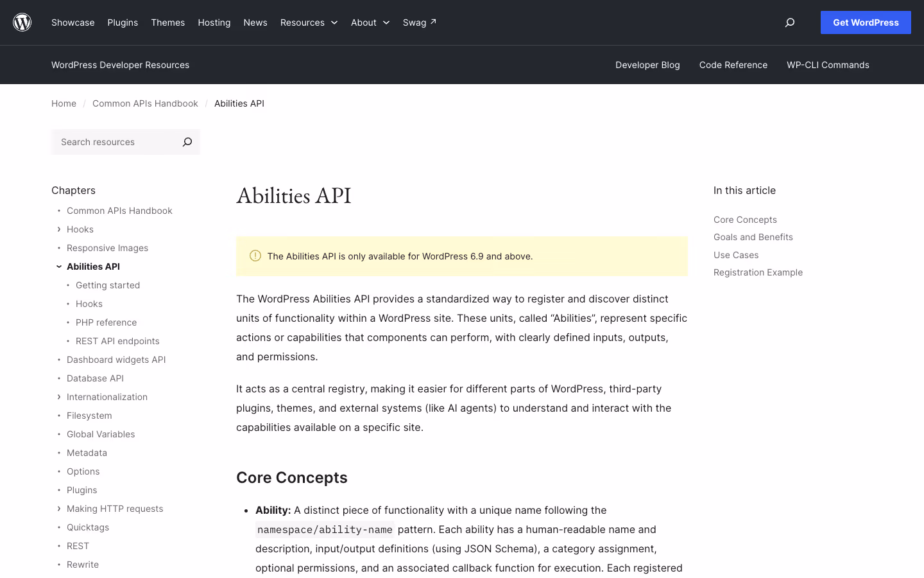Go to the Plugins menu item
924x578 pixels.
coord(123,22)
